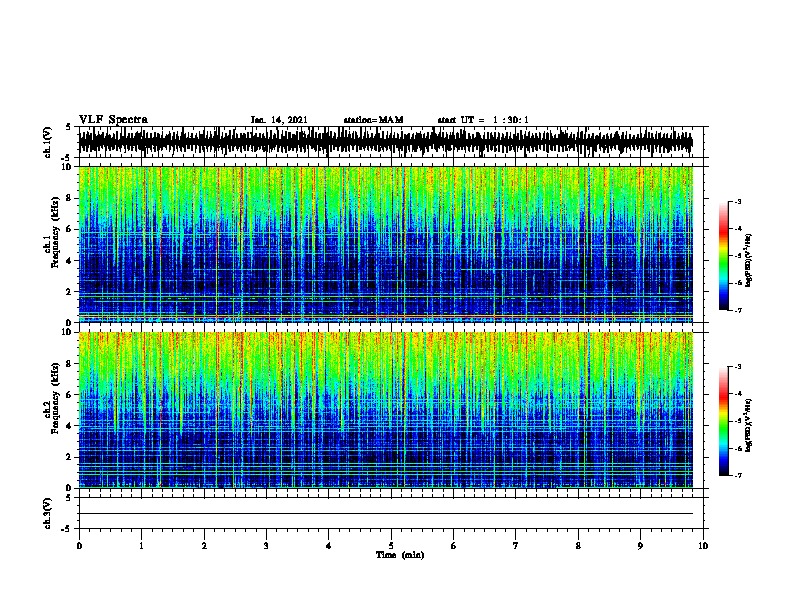Click the "ch.3(V)" axis label
The height and width of the screenshot is (612, 792).
coord(48,514)
